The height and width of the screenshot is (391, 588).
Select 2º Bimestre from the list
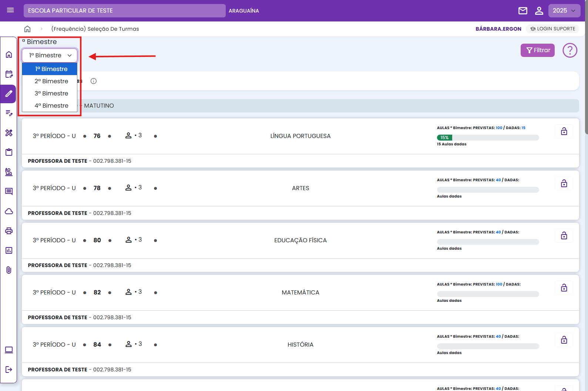click(x=51, y=81)
